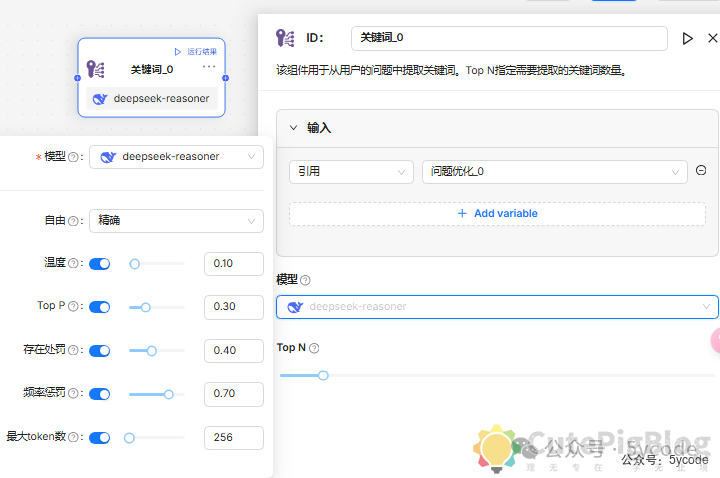
Task: Click the left connection handle of the 关键词_0 node
Action: (x=78, y=78)
